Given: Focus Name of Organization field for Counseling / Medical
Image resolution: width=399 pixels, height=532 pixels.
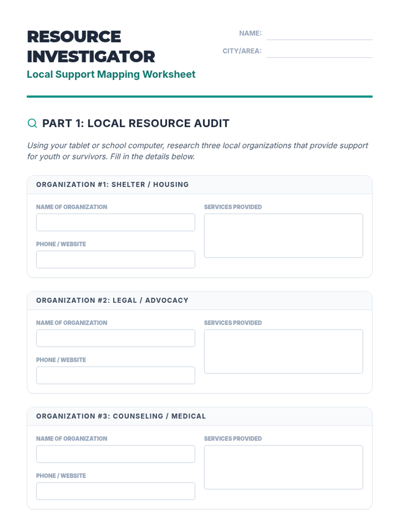Looking at the screenshot, I should click(x=115, y=454).
